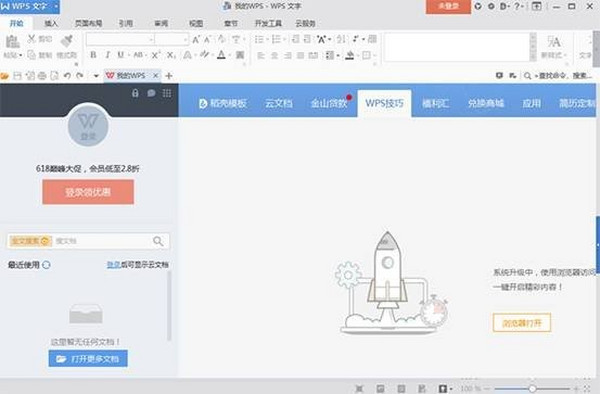Click the 查找命令 search box

(558, 76)
